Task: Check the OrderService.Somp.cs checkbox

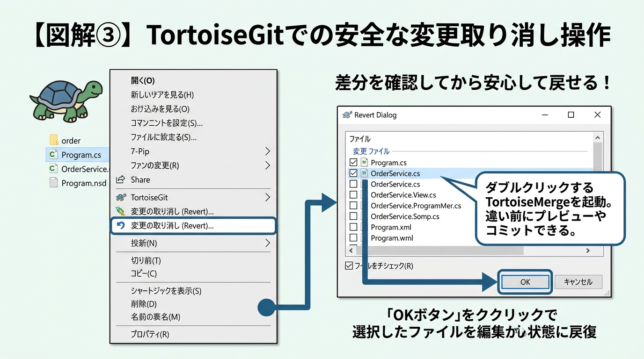Action: click(x=353, y=216)
